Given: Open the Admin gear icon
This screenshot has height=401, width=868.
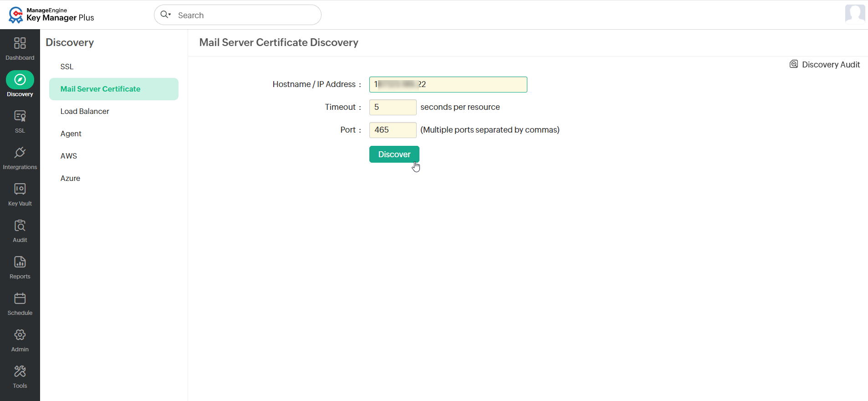Looking at the screenshot, I should point(20,335).
